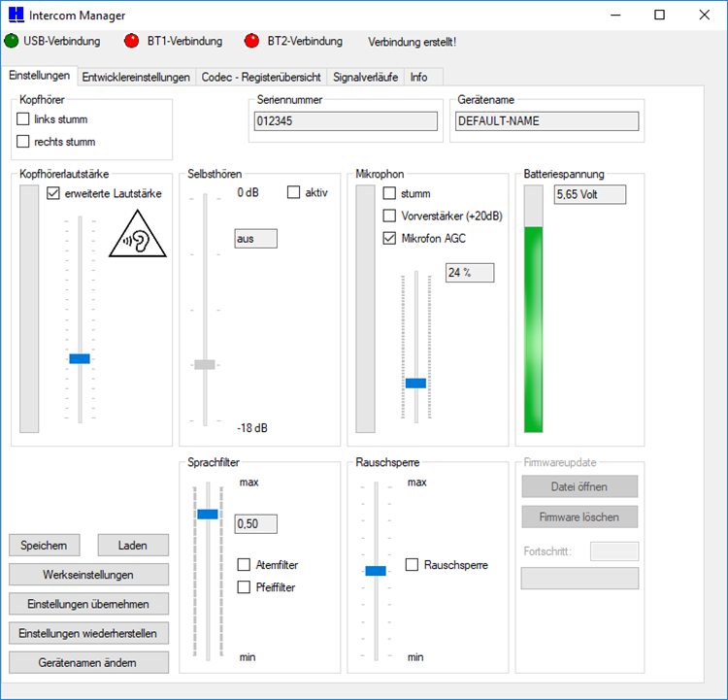728x700 pixels.
Task: Open the Signalverläufe tab
Action: 365,77
